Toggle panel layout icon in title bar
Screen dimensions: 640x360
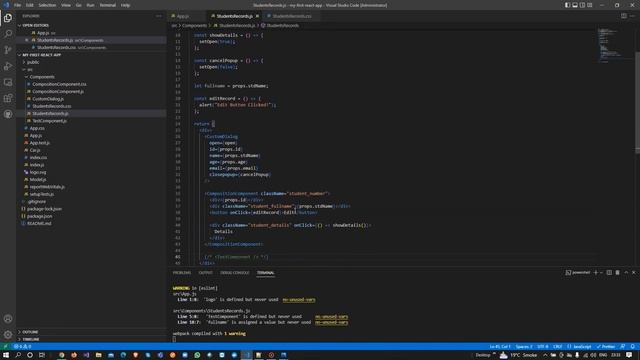[x=575, y=5]
